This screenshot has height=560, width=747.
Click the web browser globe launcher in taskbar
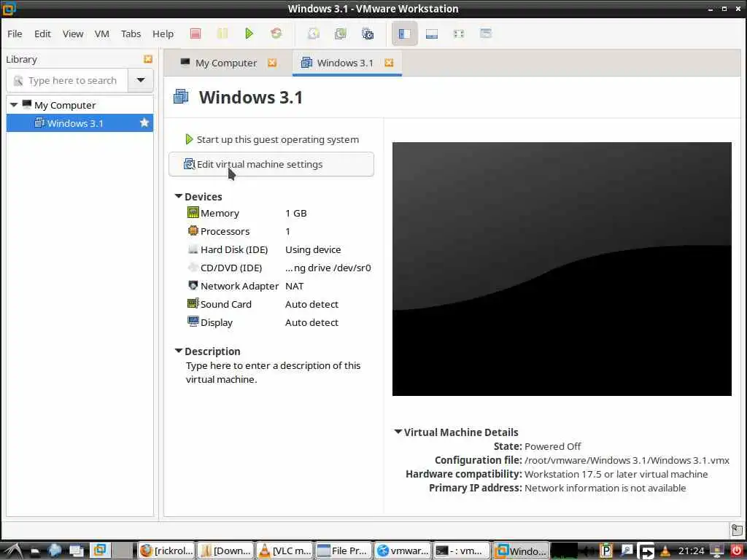point(55,551)
